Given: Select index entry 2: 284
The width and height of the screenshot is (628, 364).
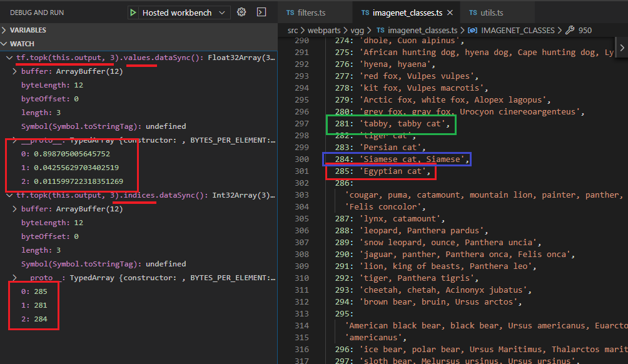Looking at the screenshot, I should [34, 319].
